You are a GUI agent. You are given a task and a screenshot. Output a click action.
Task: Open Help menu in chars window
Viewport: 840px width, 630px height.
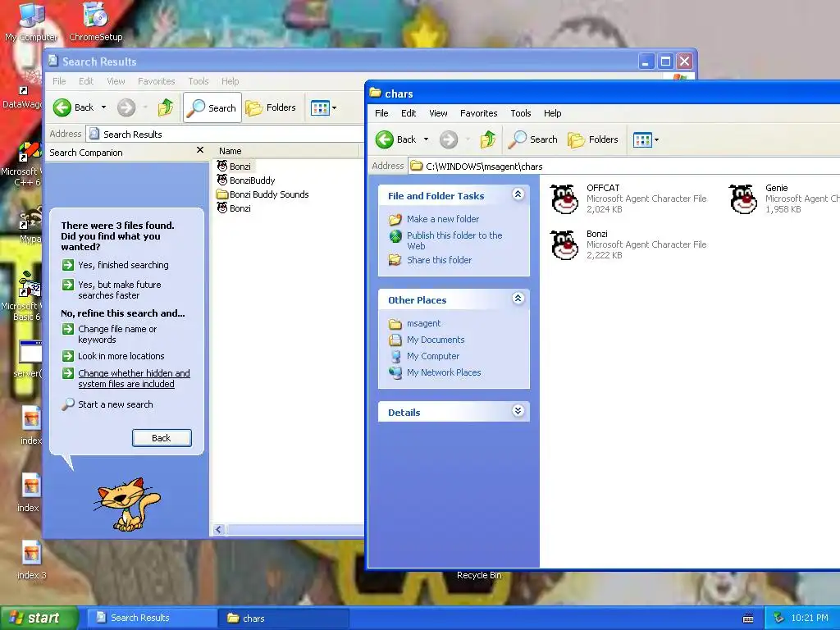pos(552,113)
